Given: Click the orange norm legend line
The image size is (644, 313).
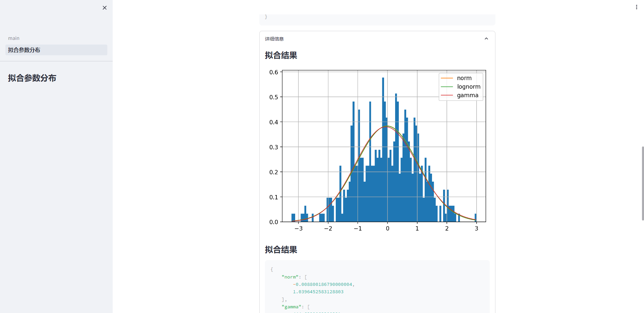Looking at the screenshot, I should (x=447, y=78).
